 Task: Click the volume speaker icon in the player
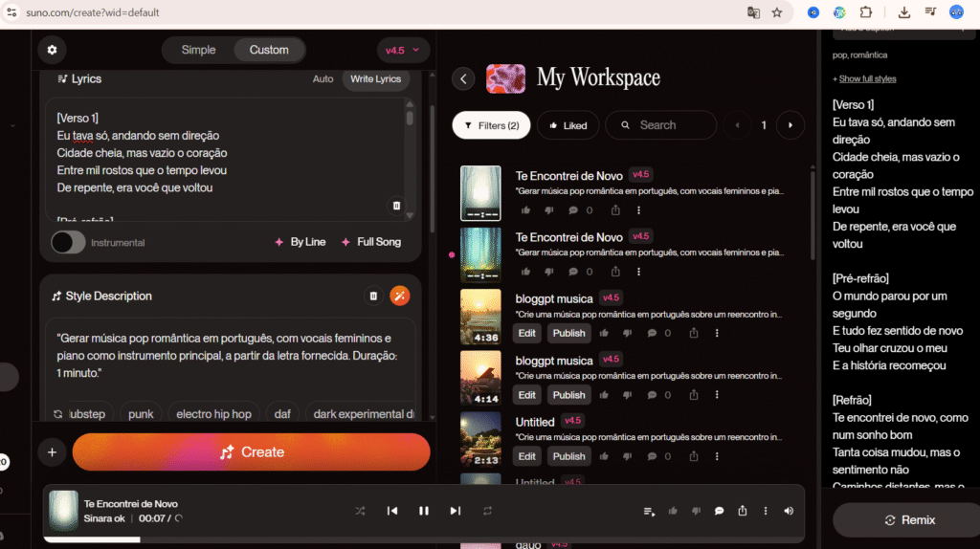point(789,511)
